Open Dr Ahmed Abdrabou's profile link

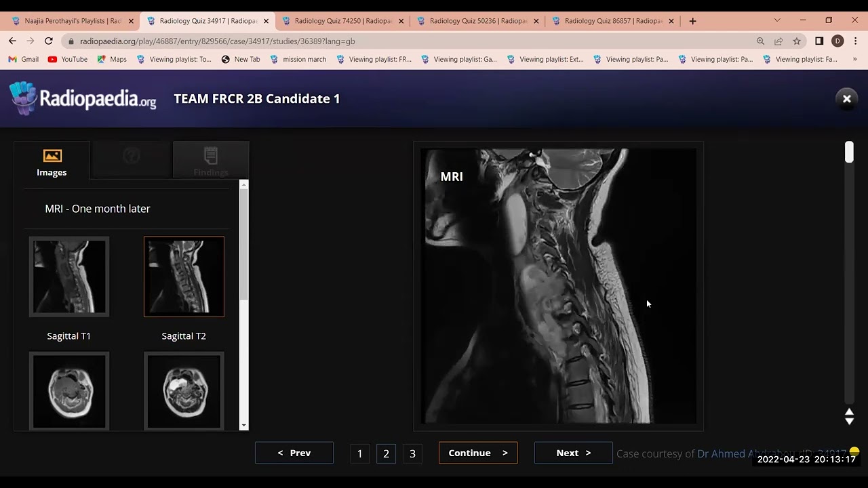pos(746,453)
